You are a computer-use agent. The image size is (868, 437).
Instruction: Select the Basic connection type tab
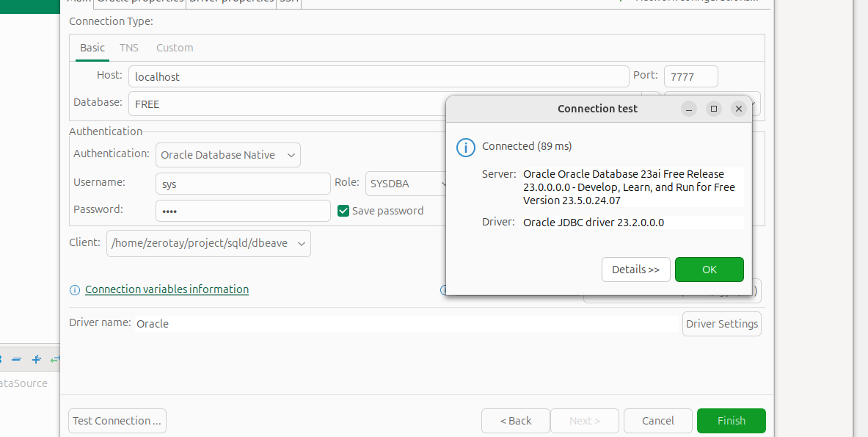pyautogui.click(x=92, y=48)
